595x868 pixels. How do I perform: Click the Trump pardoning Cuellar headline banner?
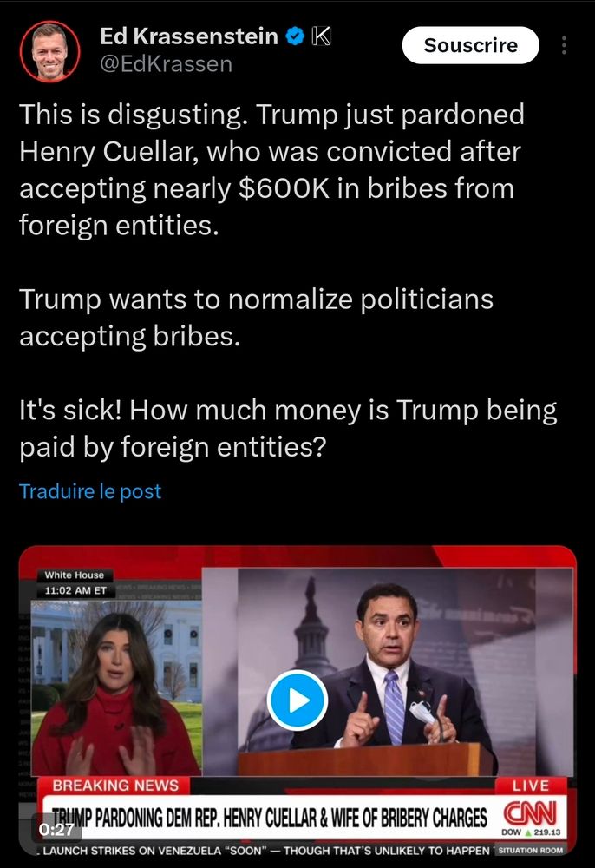270,817
